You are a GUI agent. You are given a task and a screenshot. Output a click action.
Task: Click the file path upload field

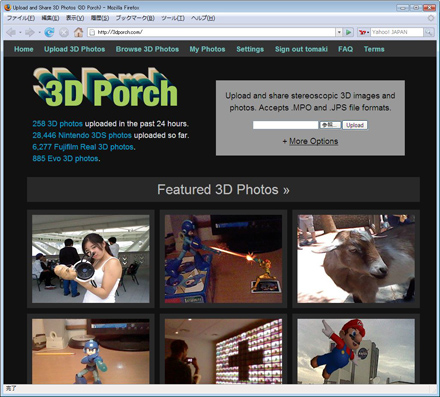tap(285, 125)
